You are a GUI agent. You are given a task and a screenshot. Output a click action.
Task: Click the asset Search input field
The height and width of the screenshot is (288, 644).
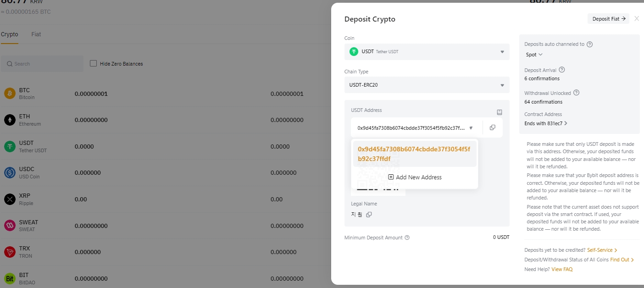point(42,64)
